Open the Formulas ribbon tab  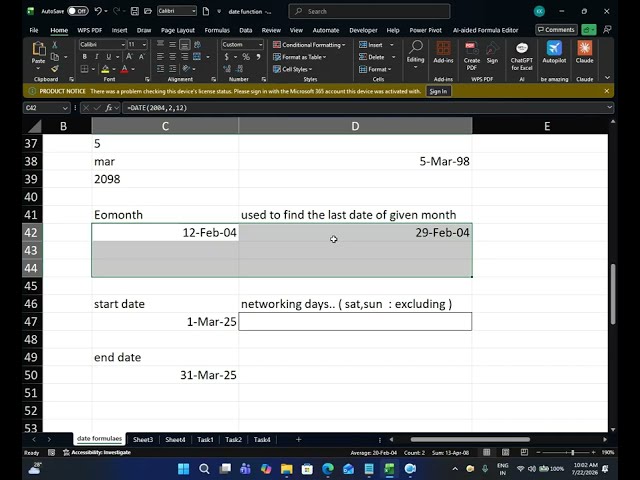217,30
